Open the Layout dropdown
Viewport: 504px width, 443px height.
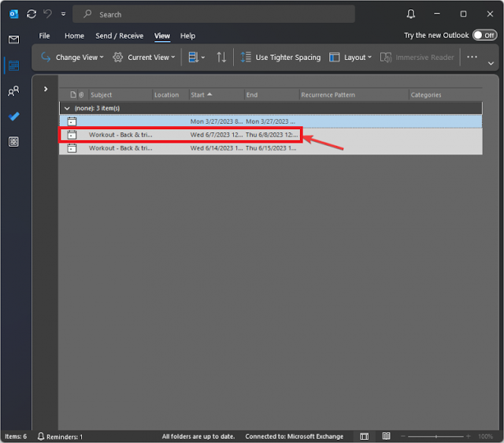[350, 58]
